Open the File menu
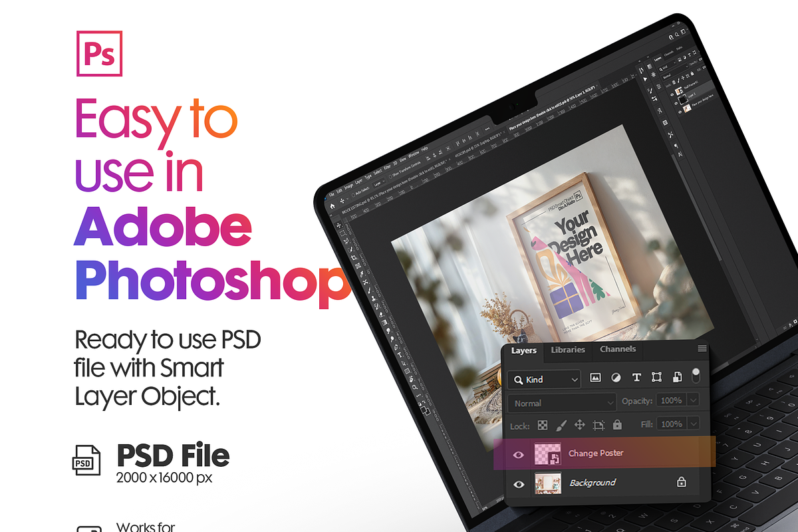 pyautogui.click(x=332, y=194)
